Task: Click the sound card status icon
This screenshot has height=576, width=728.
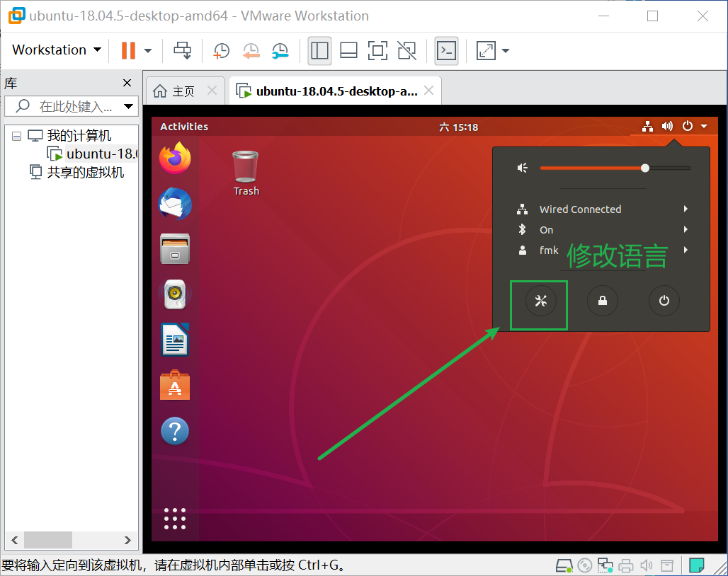Action: pos(647,565)
